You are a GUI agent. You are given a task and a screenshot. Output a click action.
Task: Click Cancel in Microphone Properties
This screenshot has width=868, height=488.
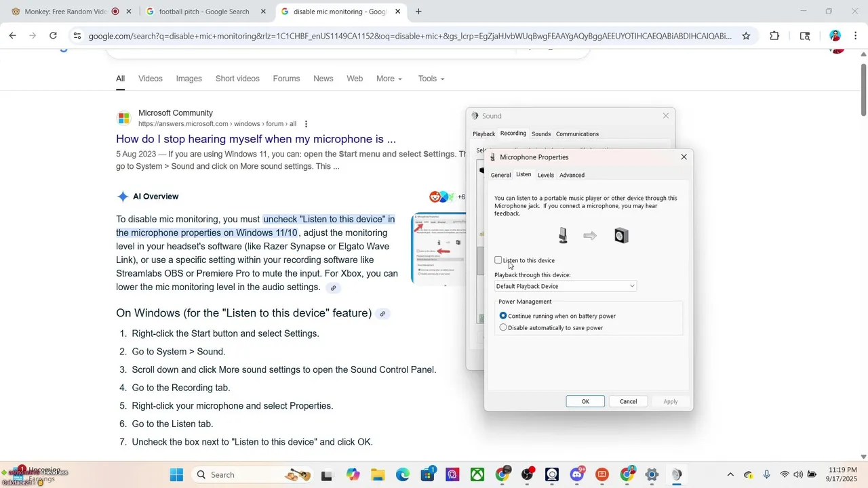tap(628, 401)
